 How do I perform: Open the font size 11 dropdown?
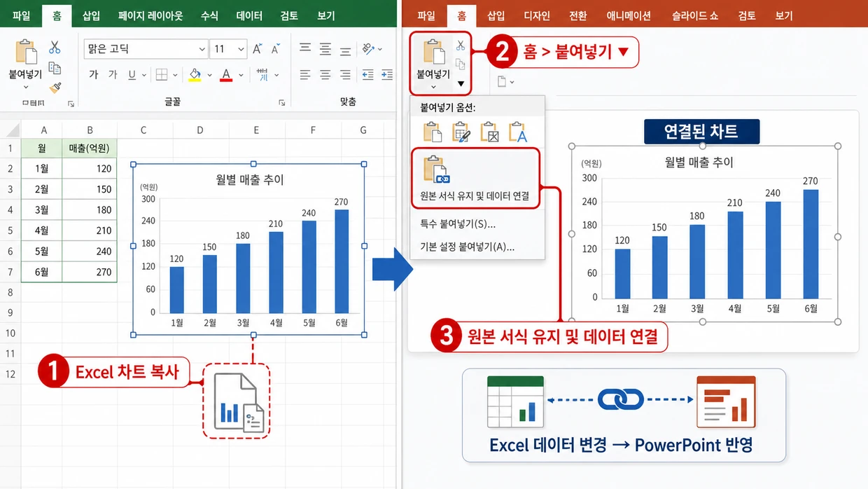[241, 49]
